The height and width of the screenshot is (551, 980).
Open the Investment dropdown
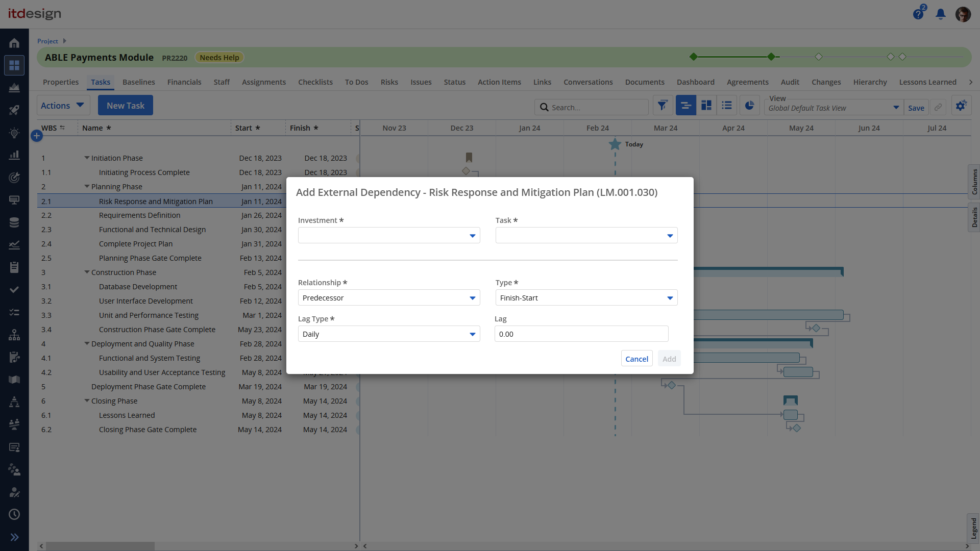[389, 235]
